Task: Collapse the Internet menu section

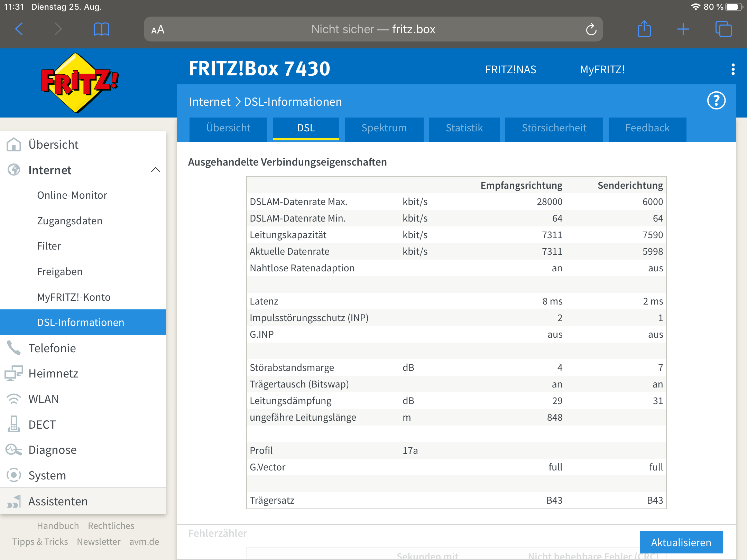Action: coord(155,170)
